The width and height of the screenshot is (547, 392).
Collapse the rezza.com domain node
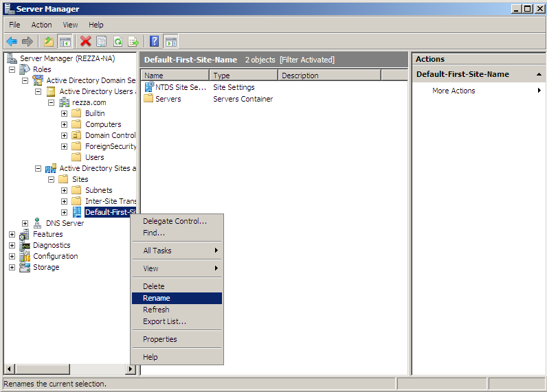point(52,102)
